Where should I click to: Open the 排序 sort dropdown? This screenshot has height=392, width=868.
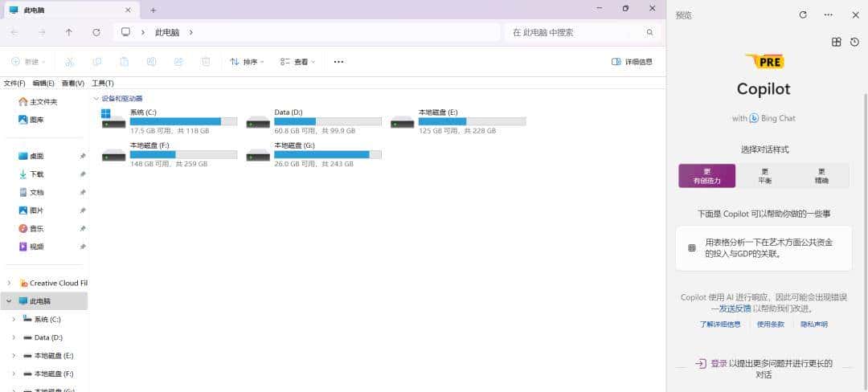247,62
